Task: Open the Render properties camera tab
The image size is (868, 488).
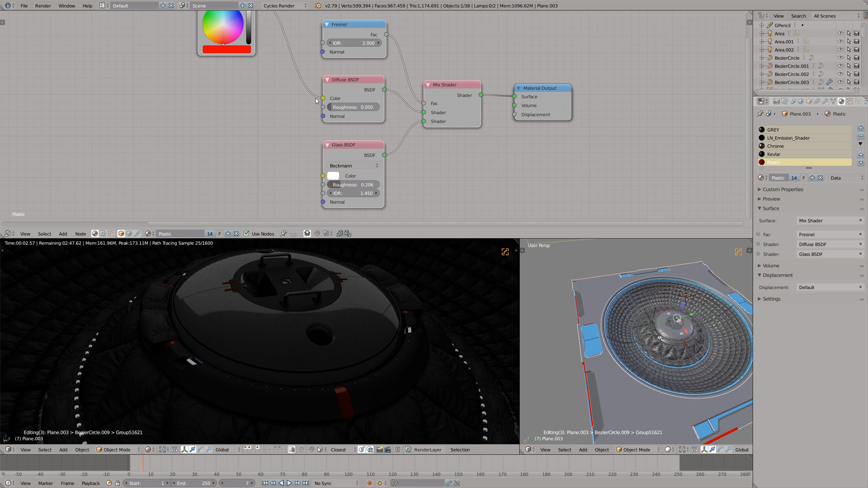Action: coord(776,101)
